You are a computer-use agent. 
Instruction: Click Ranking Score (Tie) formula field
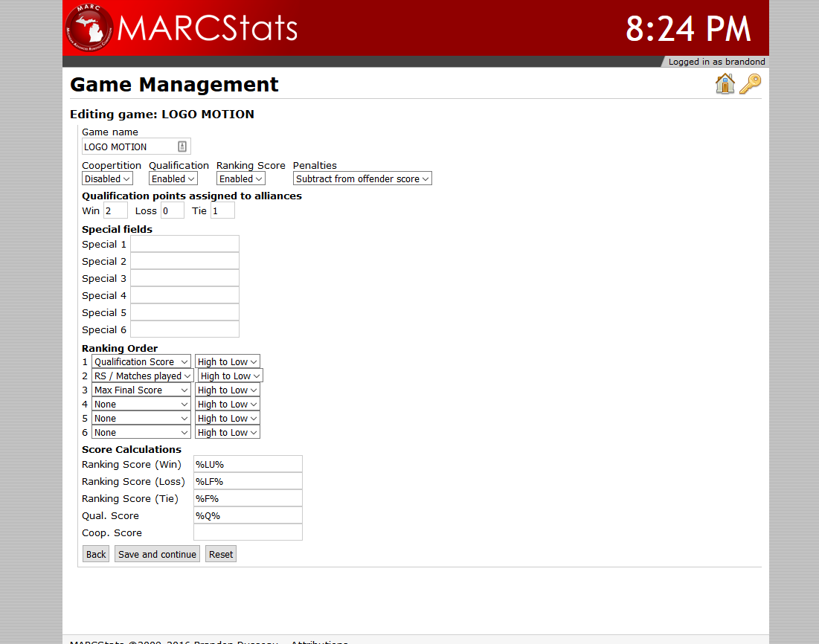point(248,498)
